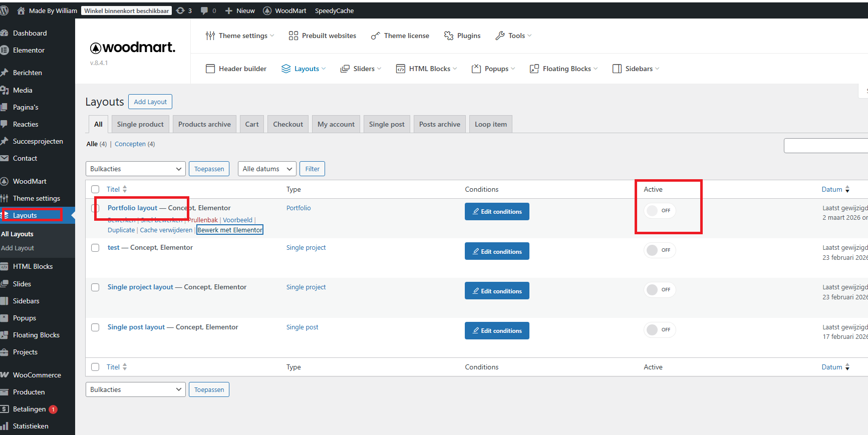Click the Betalingen icon in sidebar

tap(5, 409)
